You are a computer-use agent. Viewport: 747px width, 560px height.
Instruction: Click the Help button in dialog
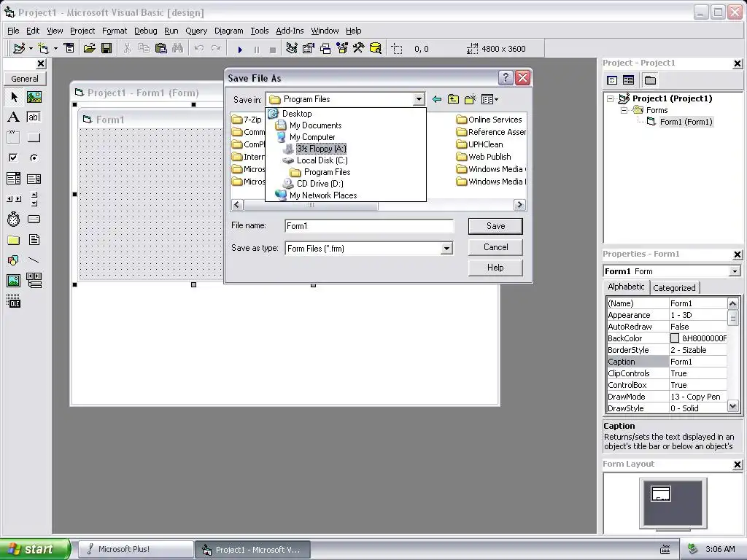pos(495,268)
